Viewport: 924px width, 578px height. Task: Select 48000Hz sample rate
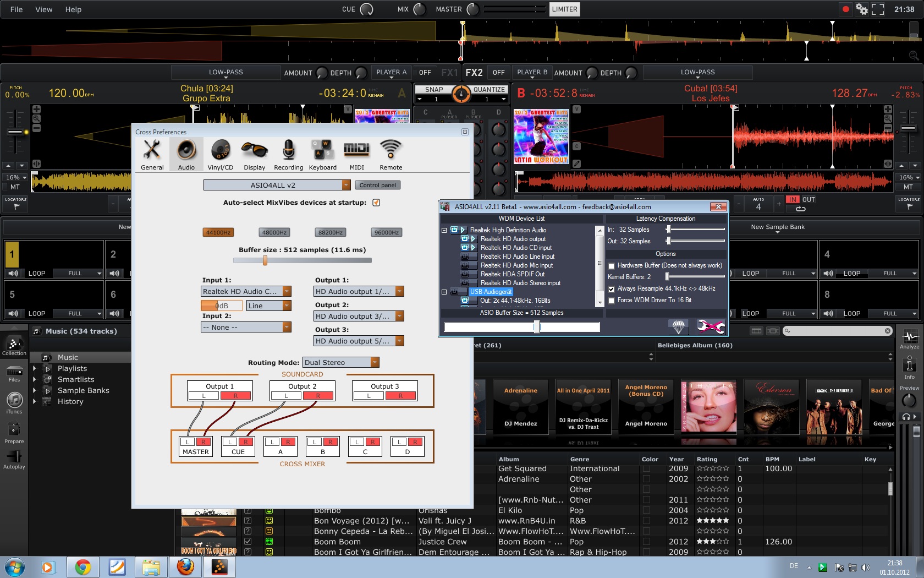pos(274,232)
